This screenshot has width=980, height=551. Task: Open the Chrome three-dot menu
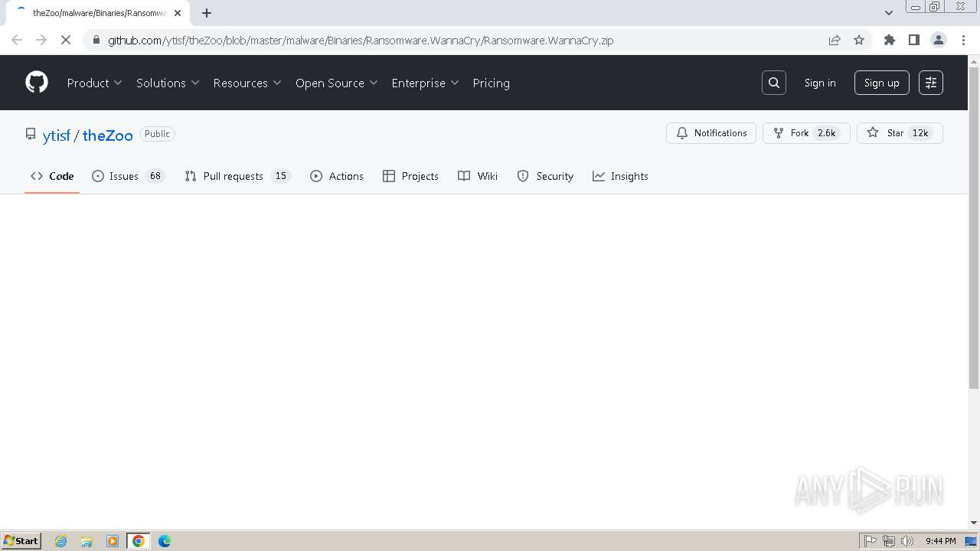pyautogui.click(x=963, y=40)
